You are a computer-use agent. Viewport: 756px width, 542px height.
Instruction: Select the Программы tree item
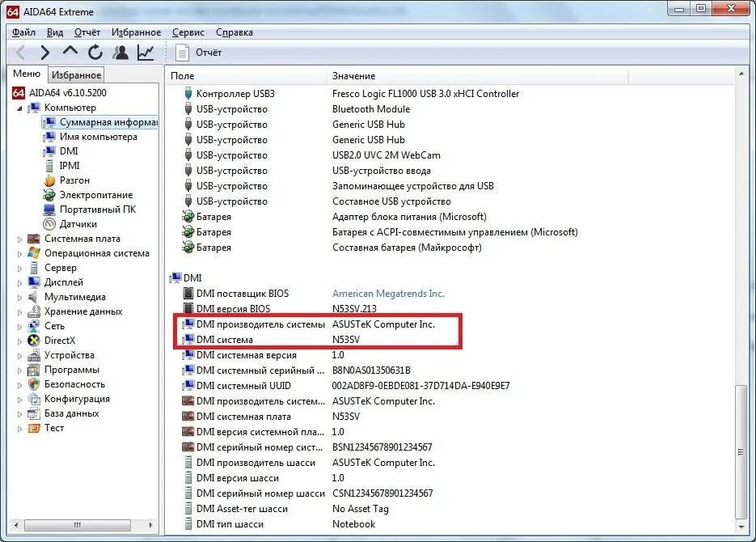(x=72, y=370)
